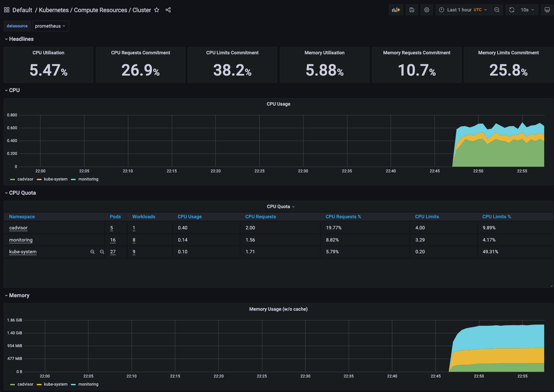
Task: Toggle monitoring series in CPU Usage legend
Action: click(x=88, y=179)
